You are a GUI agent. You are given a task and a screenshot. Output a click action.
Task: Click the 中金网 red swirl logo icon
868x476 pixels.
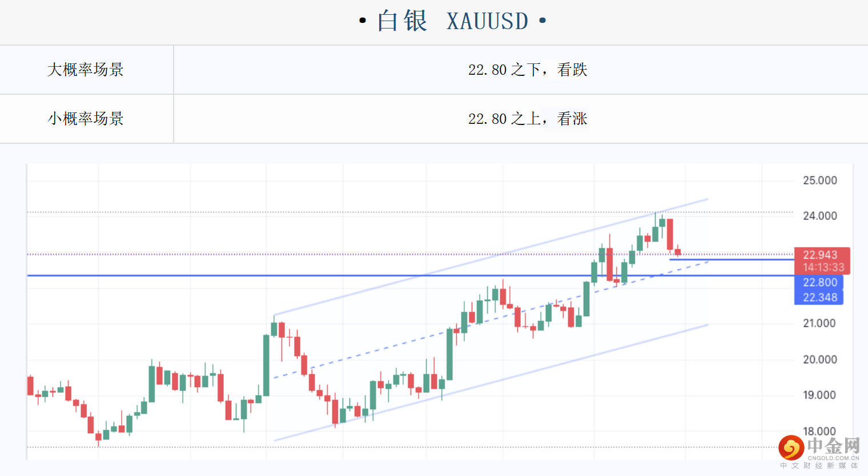point(791,447)
